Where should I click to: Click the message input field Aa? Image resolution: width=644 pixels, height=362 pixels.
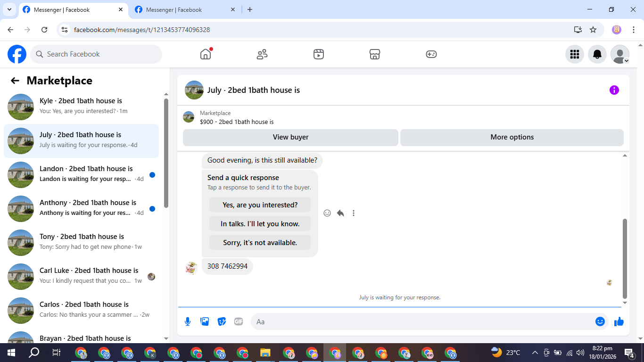tap(422, 321)
